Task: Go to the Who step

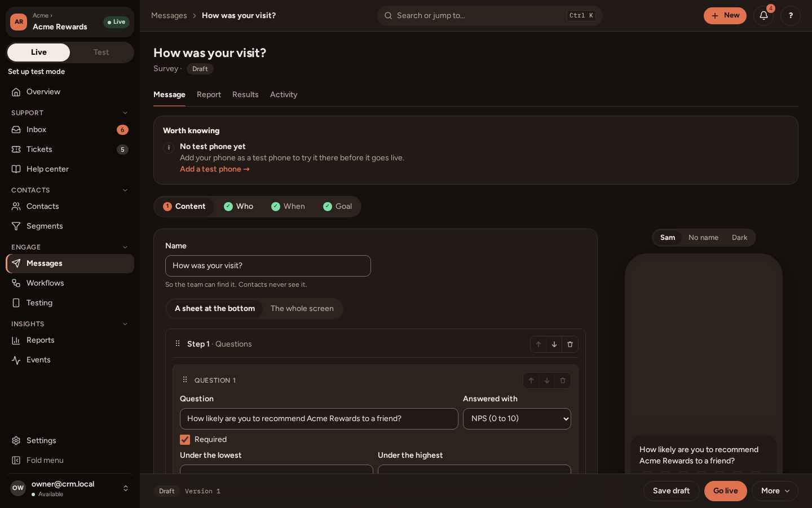Action: click(x=239, y=207)
